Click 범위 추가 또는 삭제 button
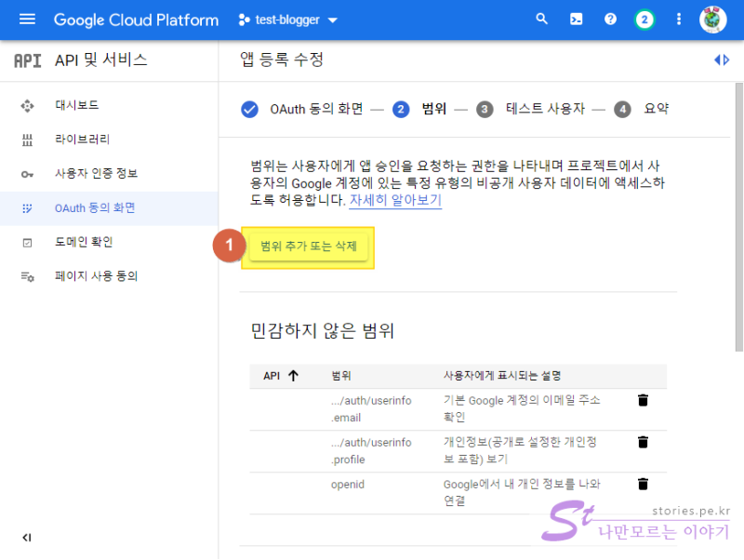Screen dimensions: 744x560 click(309, 247)
